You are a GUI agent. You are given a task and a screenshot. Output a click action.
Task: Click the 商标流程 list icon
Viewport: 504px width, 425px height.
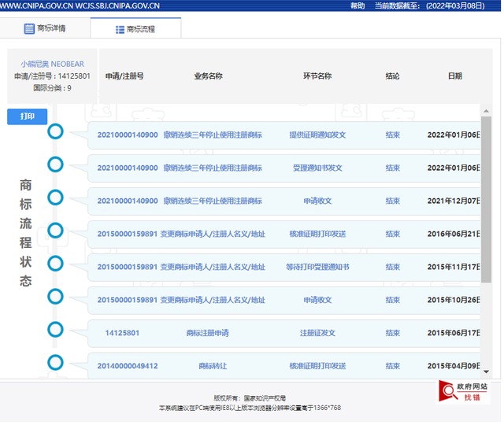(x=120, y=30)
